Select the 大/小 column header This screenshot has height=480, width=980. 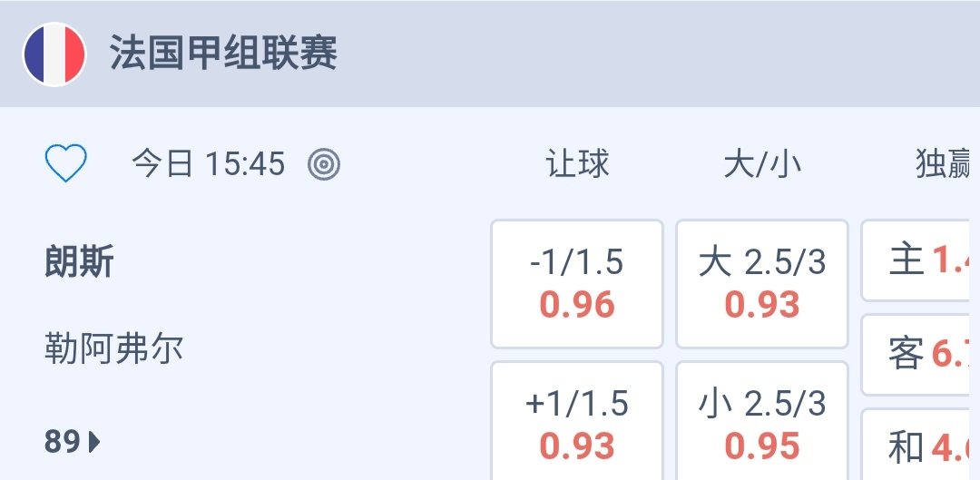click(x=762, y=164)
